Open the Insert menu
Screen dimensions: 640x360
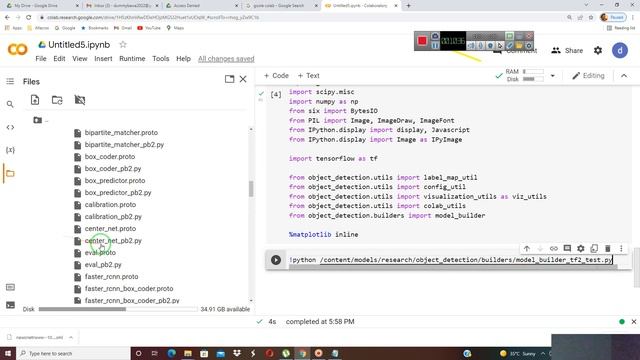coord(103,59)
